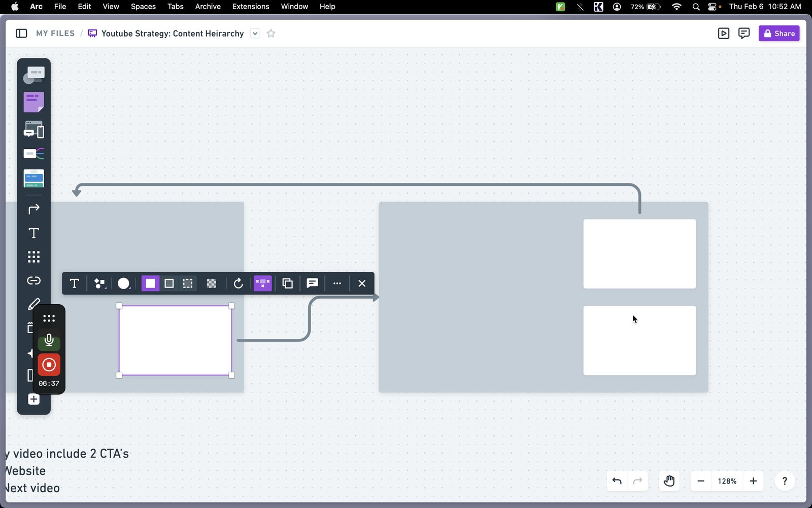Choose the outlined shape style
Screen dimensions: 812x508
click(x=169, y=283)
